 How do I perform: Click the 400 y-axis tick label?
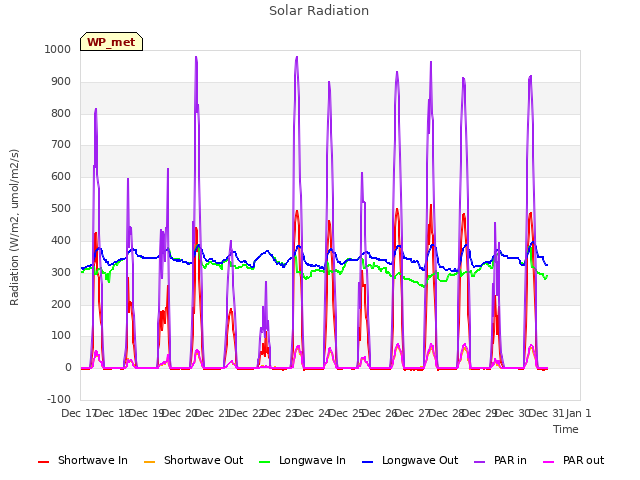(61, 240)
